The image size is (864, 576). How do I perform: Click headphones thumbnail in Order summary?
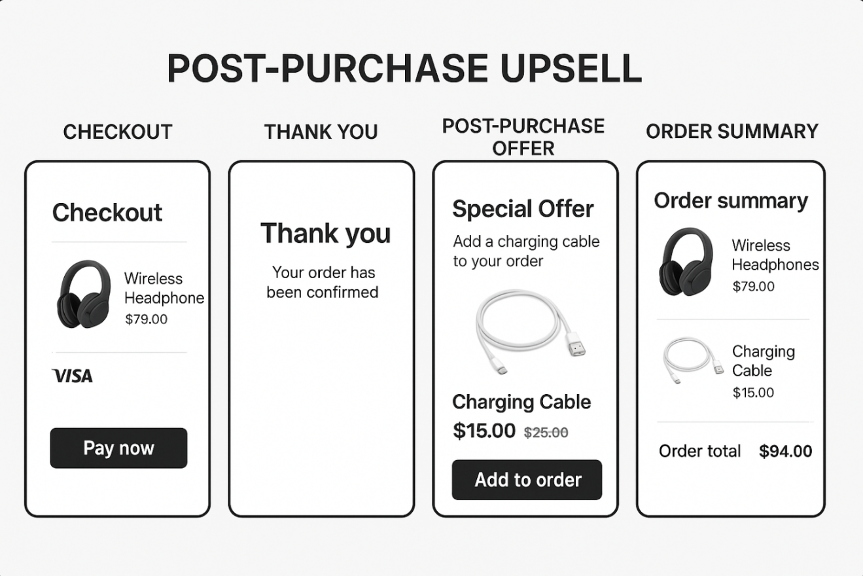pos(686,262)
